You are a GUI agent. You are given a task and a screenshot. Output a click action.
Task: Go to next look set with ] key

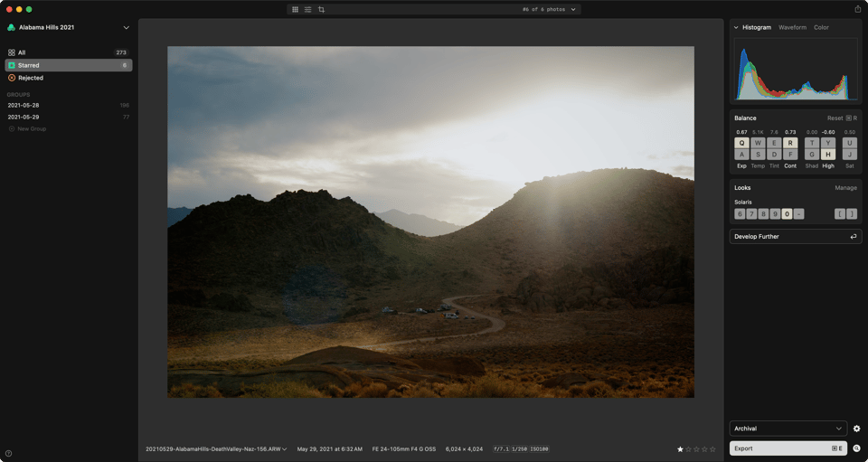[x=852, y=214]
